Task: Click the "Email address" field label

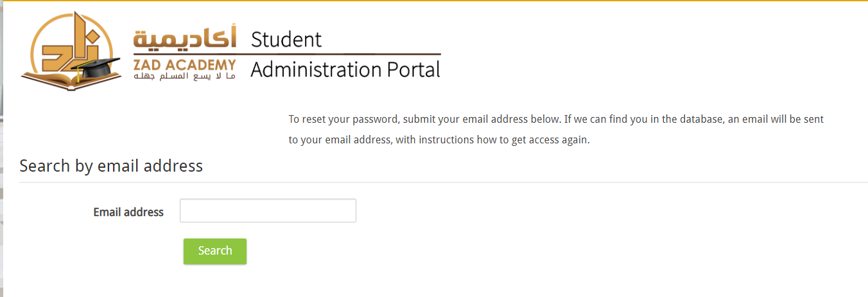Action: coord(128,212)
